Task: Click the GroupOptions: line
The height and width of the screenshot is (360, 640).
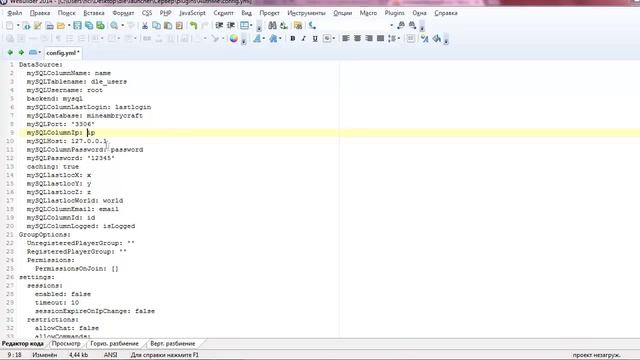Action: [x=45, y=235]
